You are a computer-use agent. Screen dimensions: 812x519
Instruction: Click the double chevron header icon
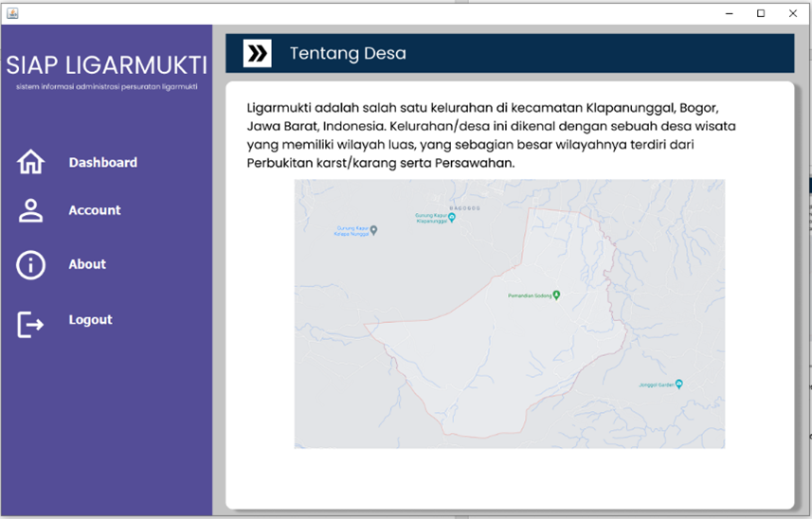257,53
